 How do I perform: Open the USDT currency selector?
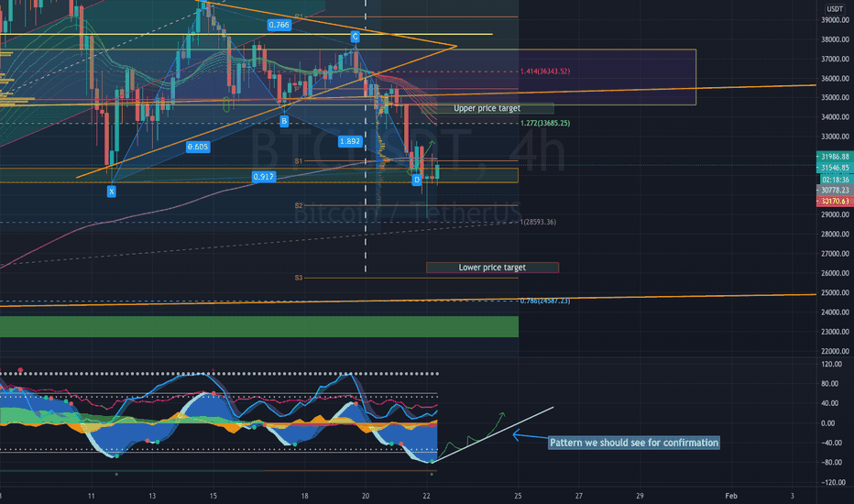click(835, 9)
